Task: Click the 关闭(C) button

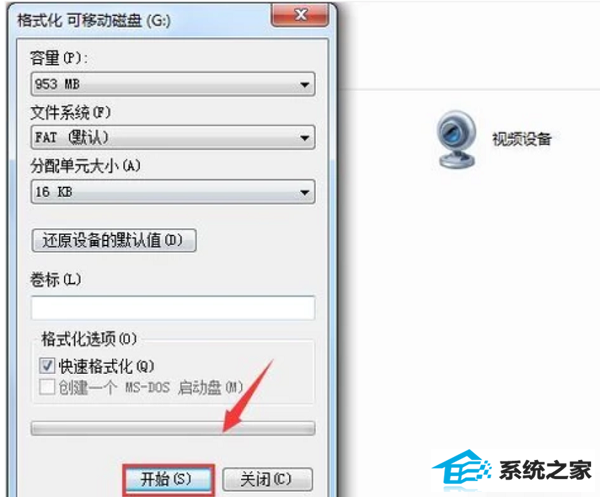Action: (x=267, y=479)
